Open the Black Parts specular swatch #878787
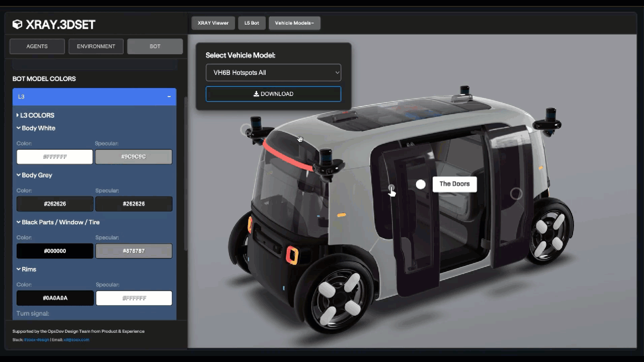This screenshot has height=362, width=644. [x=134, y=251]
